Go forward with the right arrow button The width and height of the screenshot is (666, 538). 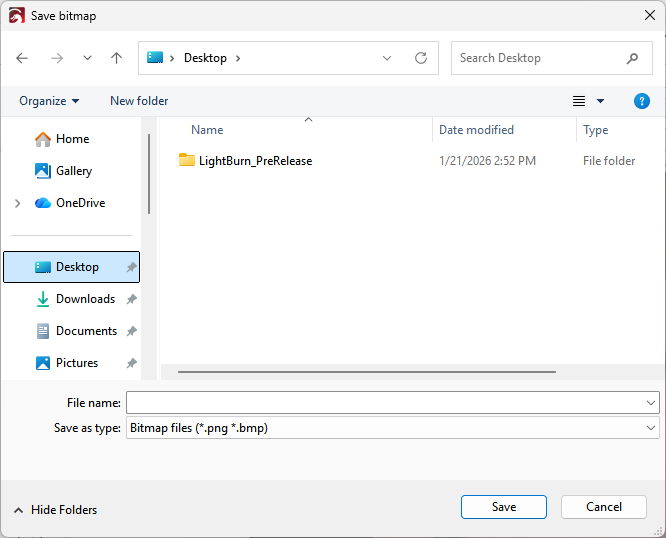(x=56, y=58)
